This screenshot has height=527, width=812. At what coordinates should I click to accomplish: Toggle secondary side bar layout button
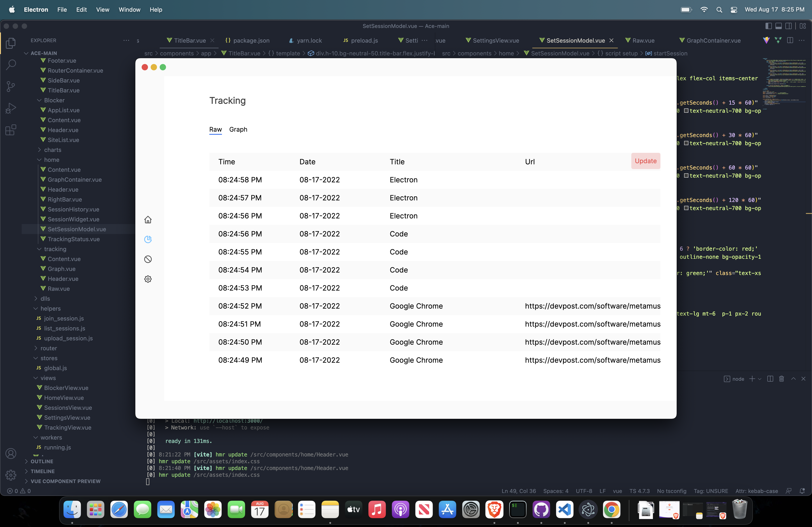click(x=789, y=26)
